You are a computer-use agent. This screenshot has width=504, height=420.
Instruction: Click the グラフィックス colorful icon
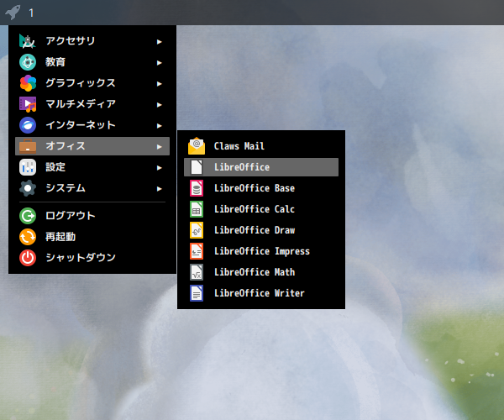28,83
